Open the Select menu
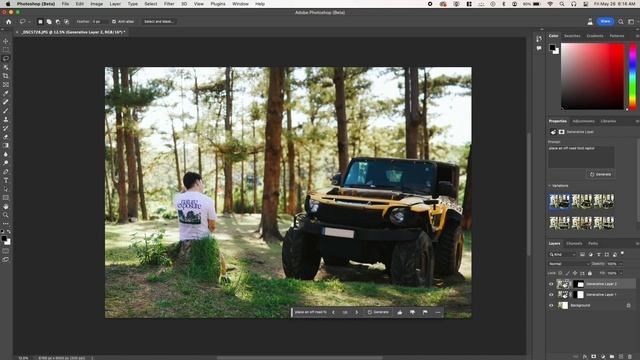 [x=151, y=4]
